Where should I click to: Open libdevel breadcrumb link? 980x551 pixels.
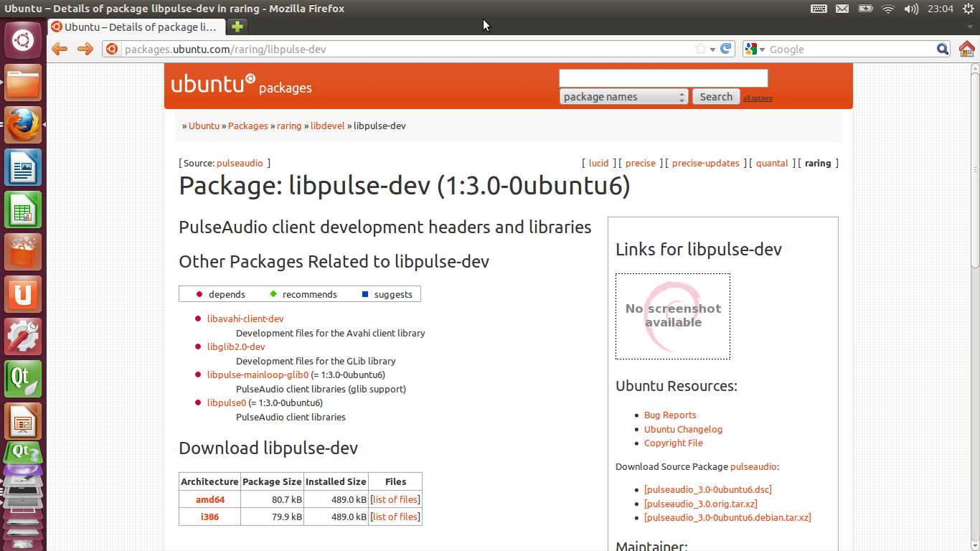pos(328,126)
